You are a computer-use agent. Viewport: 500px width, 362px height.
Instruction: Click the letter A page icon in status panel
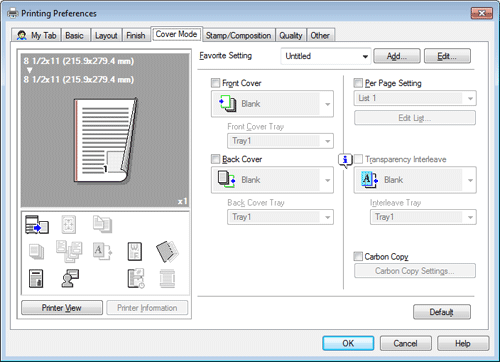pyautogui.click(x=102, y=251)
